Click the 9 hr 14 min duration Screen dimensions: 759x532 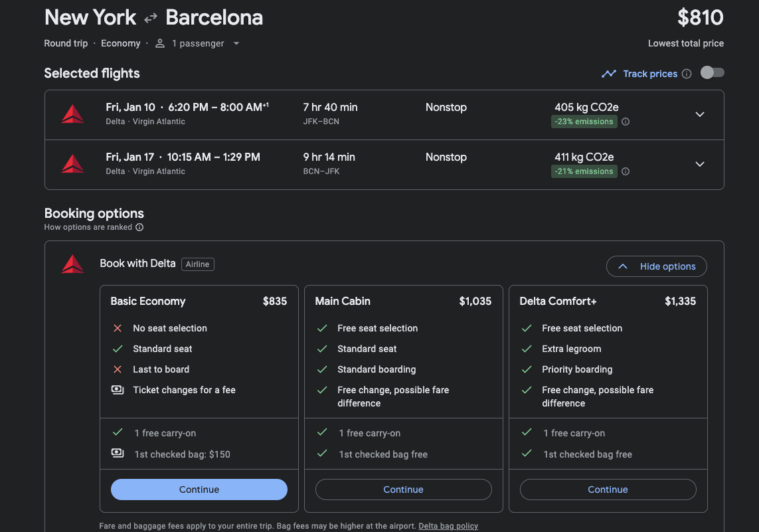329,157
